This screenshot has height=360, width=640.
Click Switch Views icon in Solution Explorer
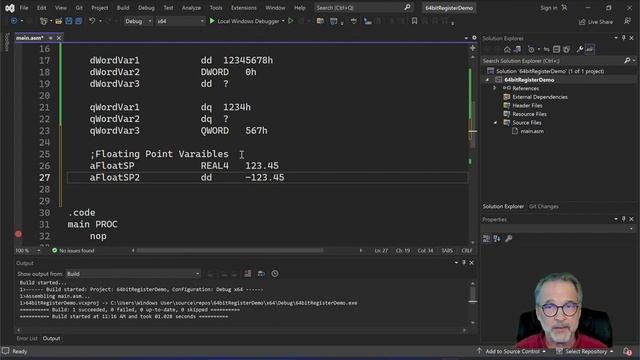pyautogui.click(x=517, y=49)
